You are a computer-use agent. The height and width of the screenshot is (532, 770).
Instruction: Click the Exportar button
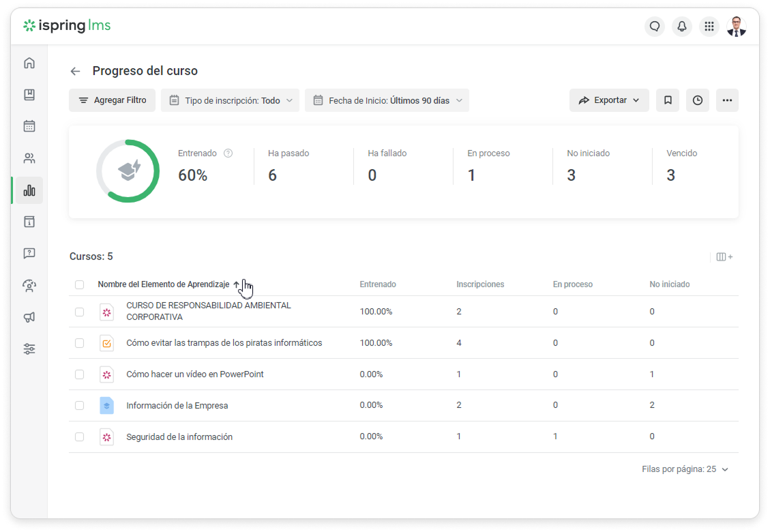pyautogui.click(x=609, y=100)
